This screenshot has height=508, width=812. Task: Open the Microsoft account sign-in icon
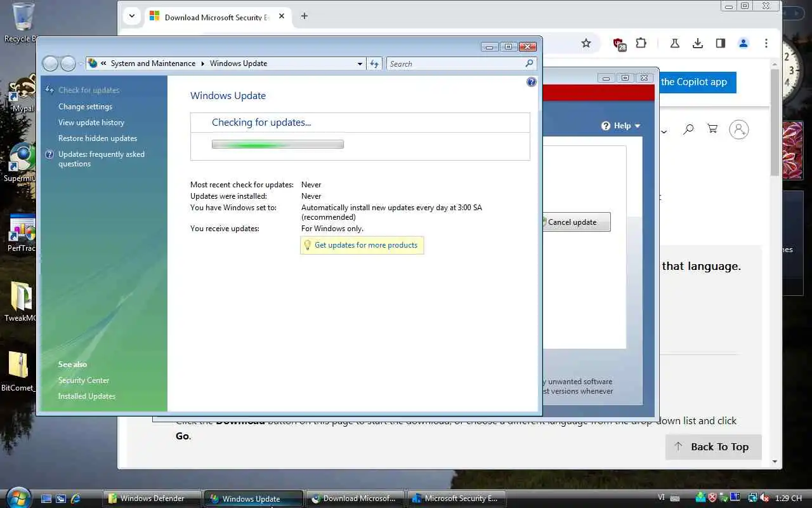coord(739,130)
